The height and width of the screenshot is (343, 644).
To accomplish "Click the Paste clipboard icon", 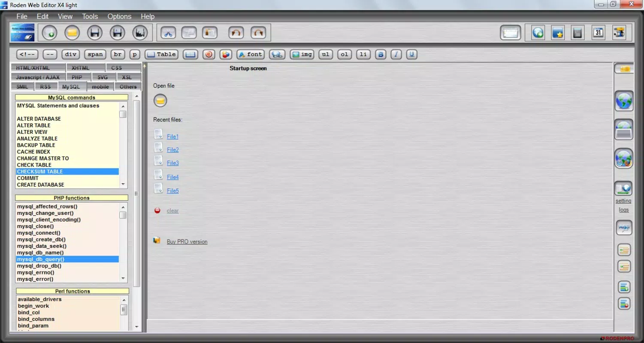I will tap(209, 33).
